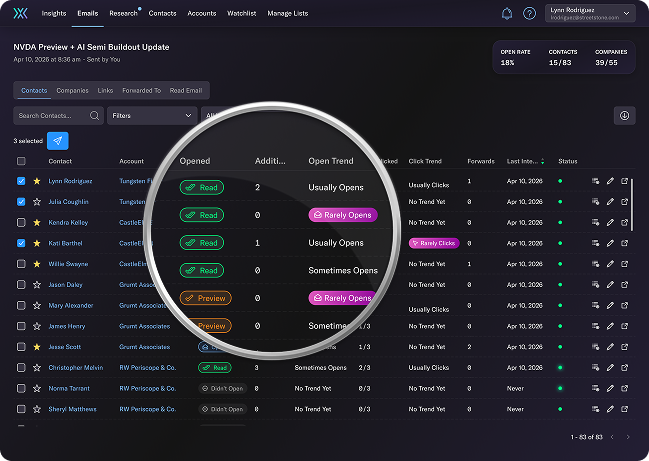
Task: Click the Open Rate 18% stat
Action: click(515, 57)
